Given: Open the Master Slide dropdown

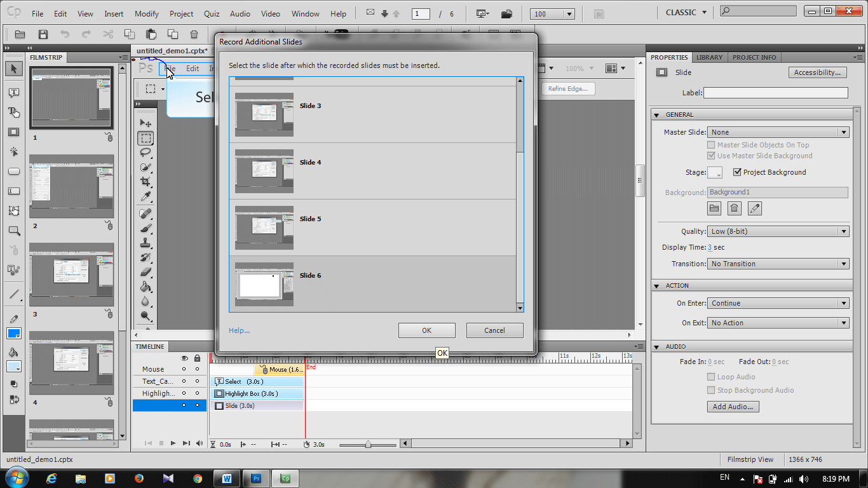Looking at the screenshot, I should tap(778, 132).
